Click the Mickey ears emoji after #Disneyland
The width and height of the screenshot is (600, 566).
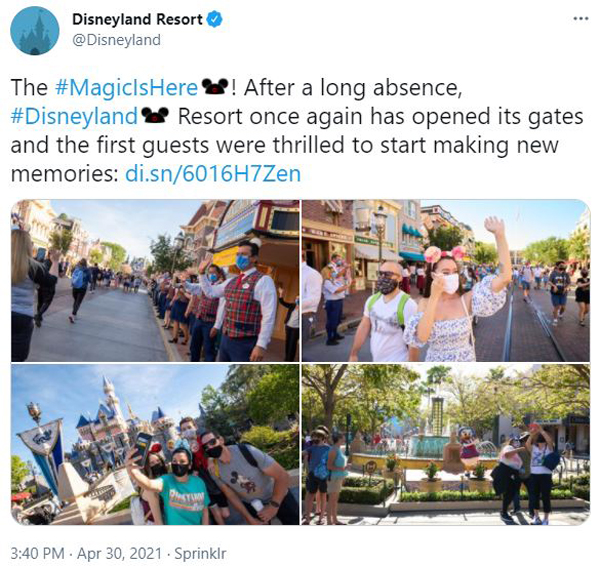point(155,116)
